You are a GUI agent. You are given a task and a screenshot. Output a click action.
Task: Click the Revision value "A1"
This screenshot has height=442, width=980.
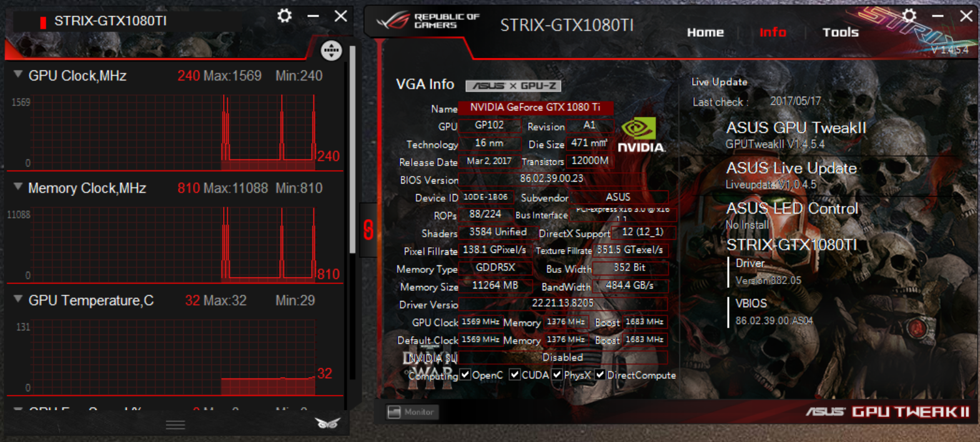[590, 125]
